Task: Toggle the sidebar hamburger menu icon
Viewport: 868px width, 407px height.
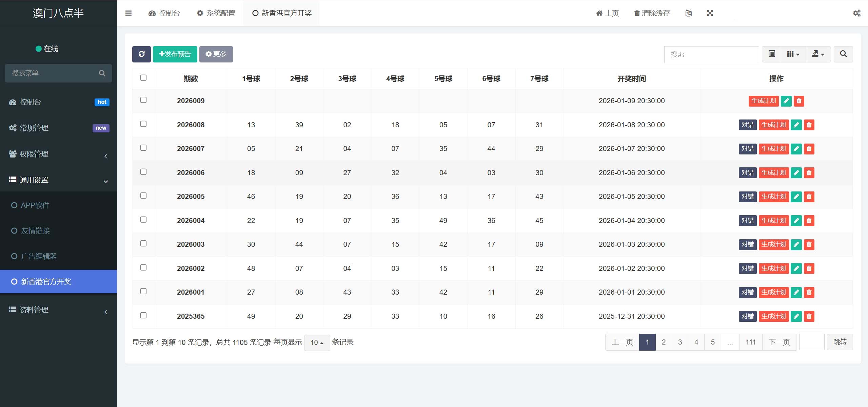Action: pos(129,13)
